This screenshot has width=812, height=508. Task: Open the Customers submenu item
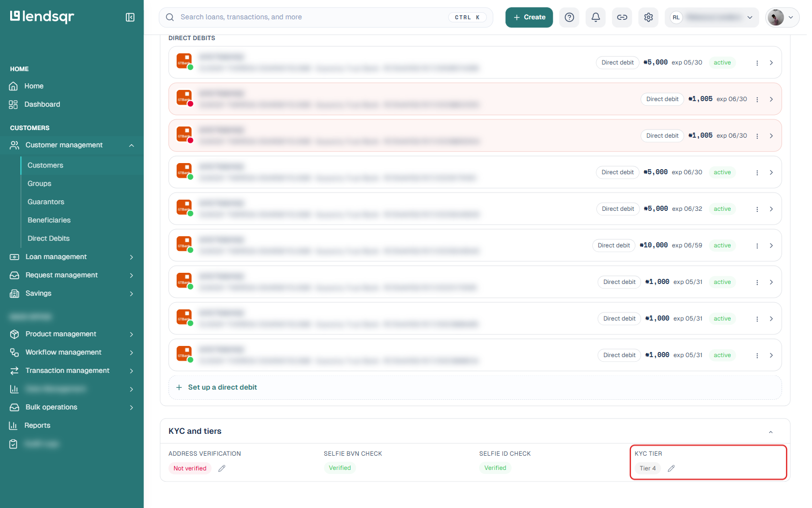pyautogui.click(x=46, y=166)
